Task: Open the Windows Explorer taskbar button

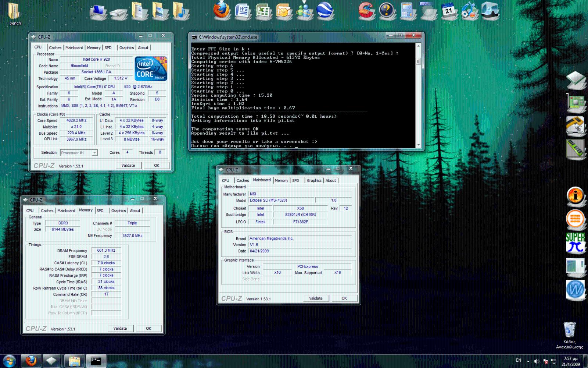Action: click(74, 361)
